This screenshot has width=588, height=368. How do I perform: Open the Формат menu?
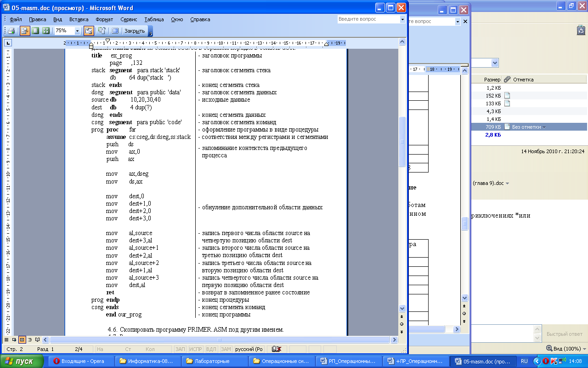[104, 19]
